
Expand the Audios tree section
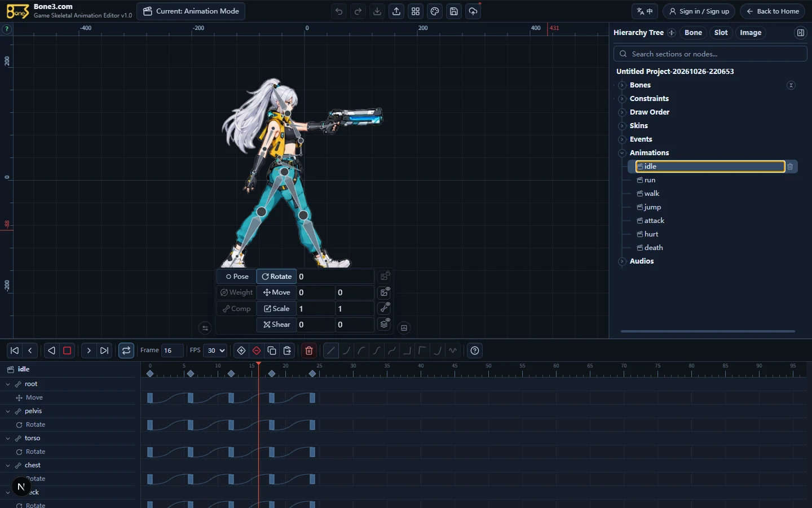pos(622,261)
